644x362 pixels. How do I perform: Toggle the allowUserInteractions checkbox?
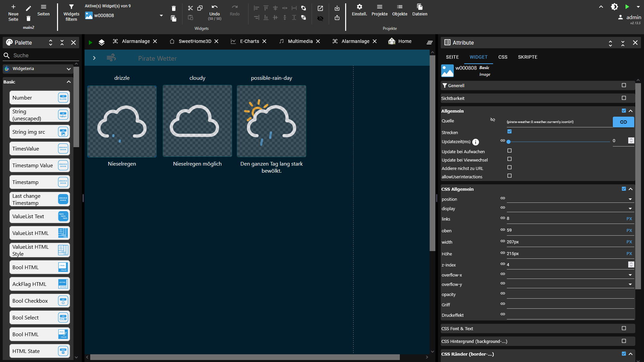509,176
